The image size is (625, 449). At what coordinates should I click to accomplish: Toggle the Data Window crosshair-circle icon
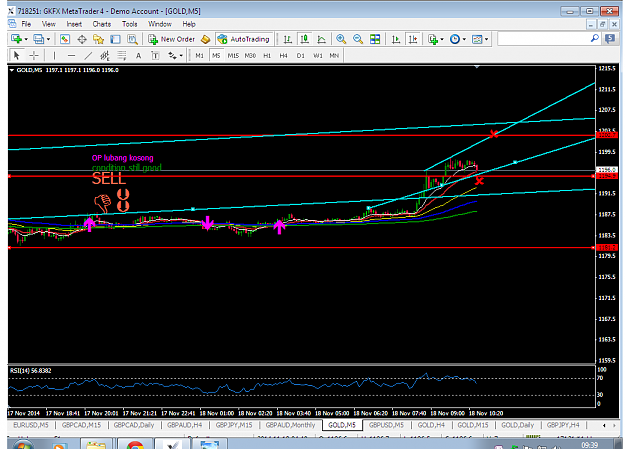pos(82,39)
